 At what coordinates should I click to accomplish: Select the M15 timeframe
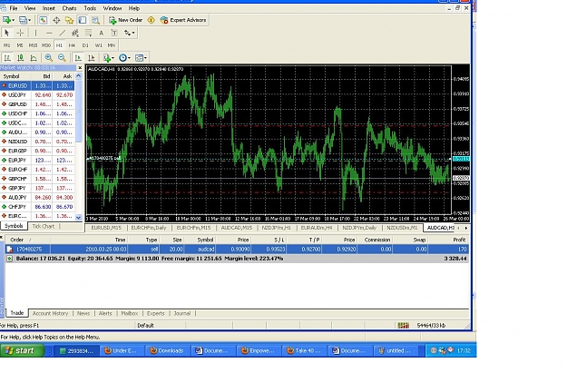(x=33, y=45)
